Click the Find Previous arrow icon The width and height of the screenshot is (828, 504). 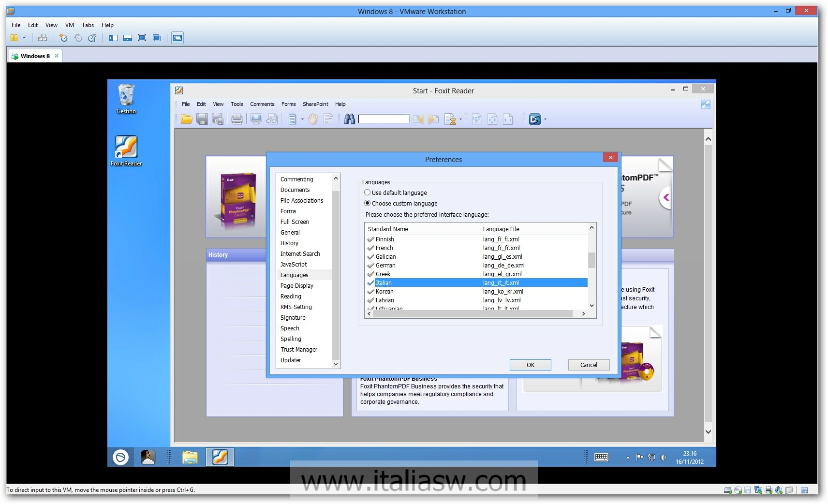tap(418, 119)
